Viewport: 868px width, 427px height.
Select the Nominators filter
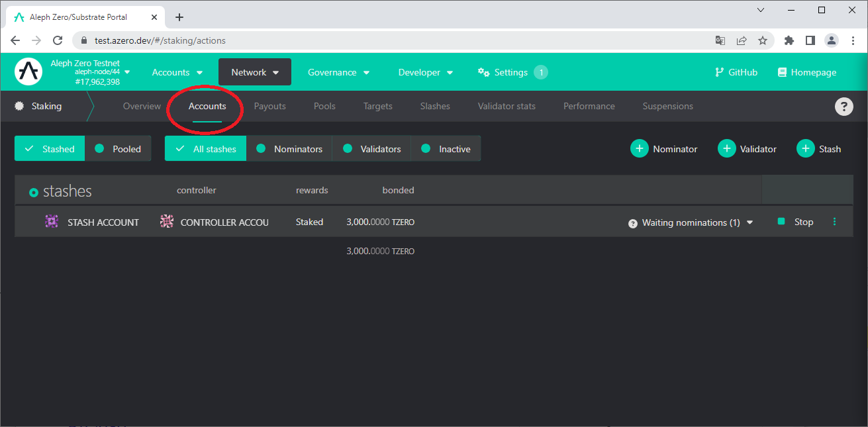coord(289,149)
